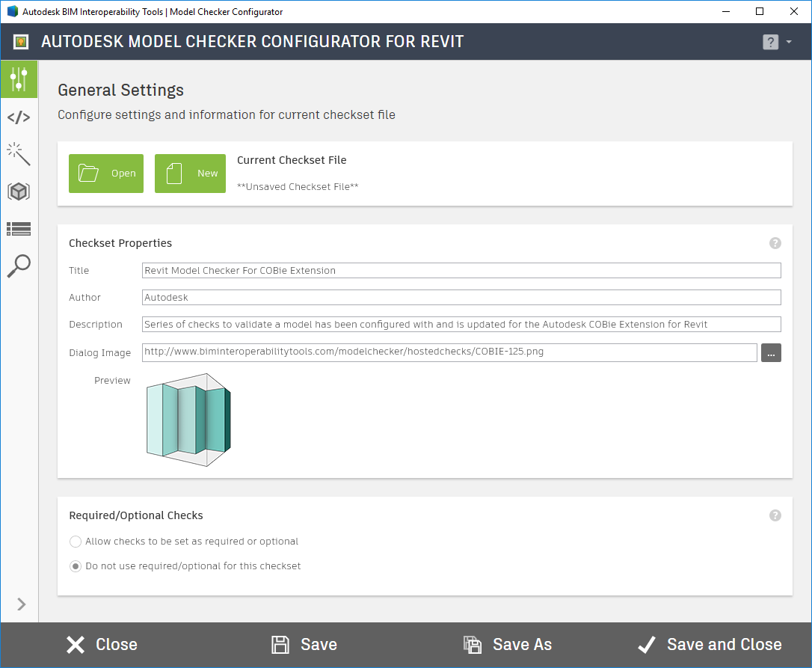Click the Title input field
Screen dimensions: 812x668
coord(461,271)
